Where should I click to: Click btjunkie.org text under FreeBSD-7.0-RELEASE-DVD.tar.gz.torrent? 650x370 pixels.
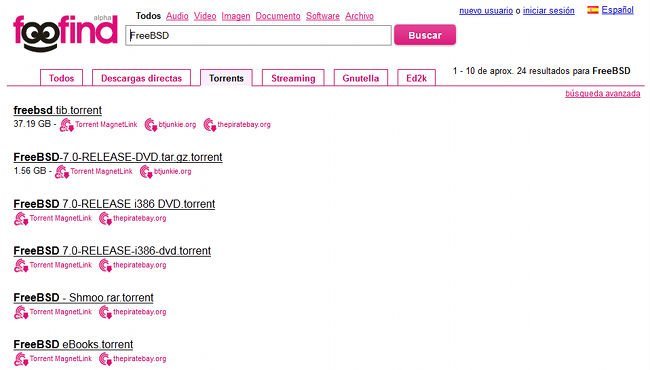click(x=172, y=171)
